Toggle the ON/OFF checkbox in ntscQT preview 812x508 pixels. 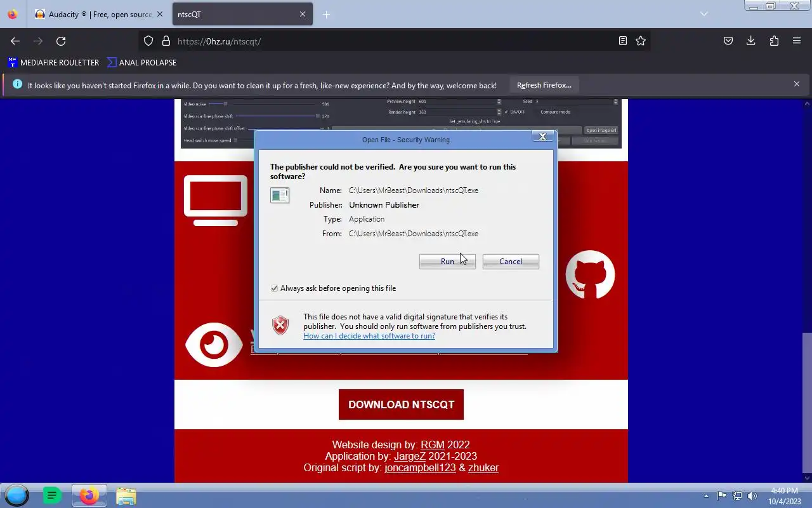[x=506, y=112]
